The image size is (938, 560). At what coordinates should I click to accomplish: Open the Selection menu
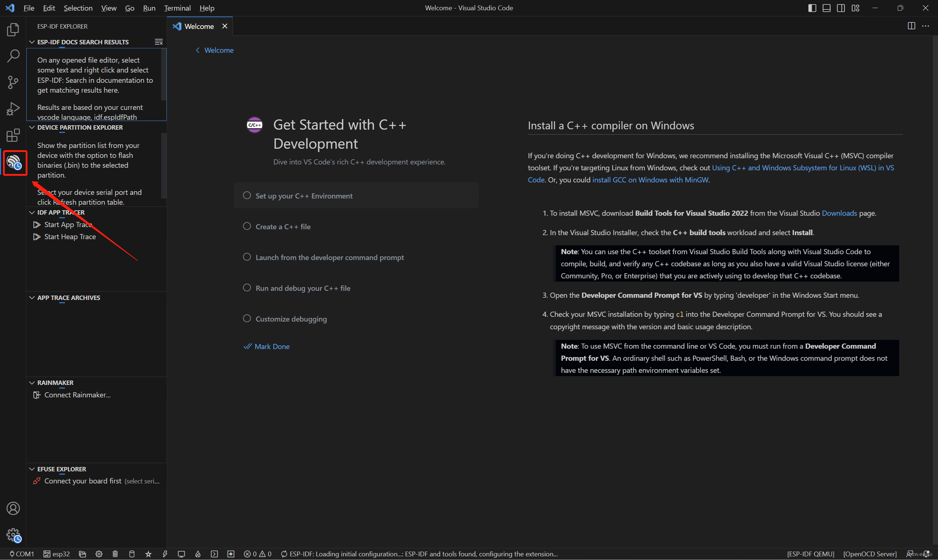click(78, 8)
